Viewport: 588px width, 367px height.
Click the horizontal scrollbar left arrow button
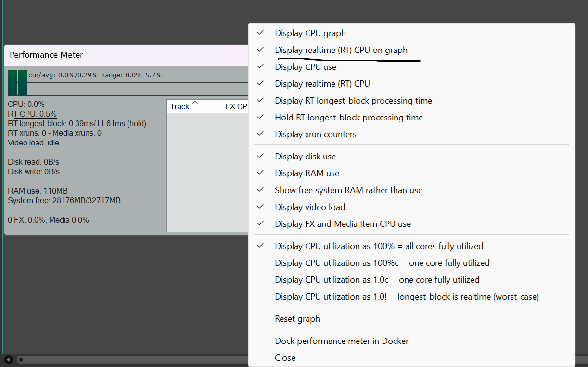click(8, 359)
